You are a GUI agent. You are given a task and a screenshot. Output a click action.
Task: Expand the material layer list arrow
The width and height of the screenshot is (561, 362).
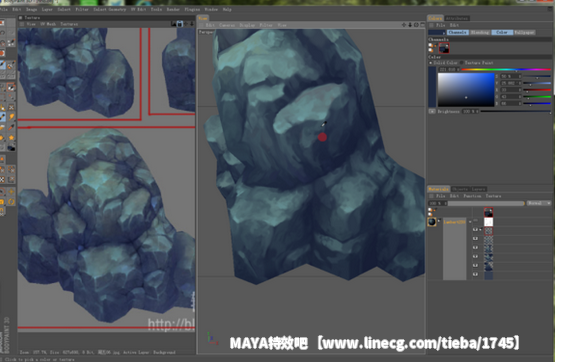(470, 222)
